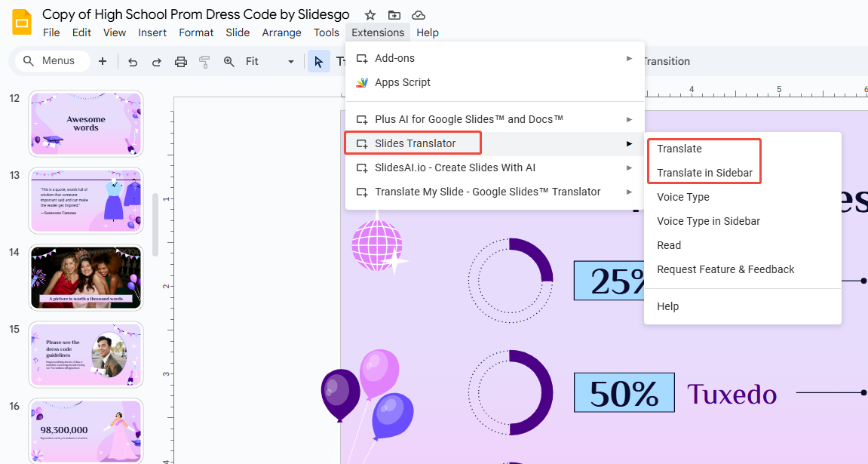Search Menus using the search field
The height and width of the screenshot is (464, 868).
(x=51, y=60)
